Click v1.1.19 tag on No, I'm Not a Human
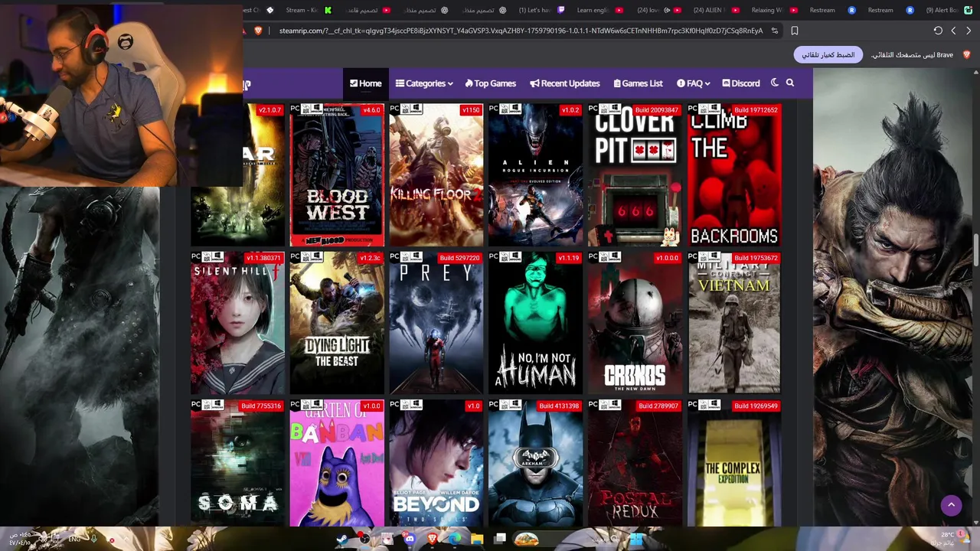 pos(569,258)
